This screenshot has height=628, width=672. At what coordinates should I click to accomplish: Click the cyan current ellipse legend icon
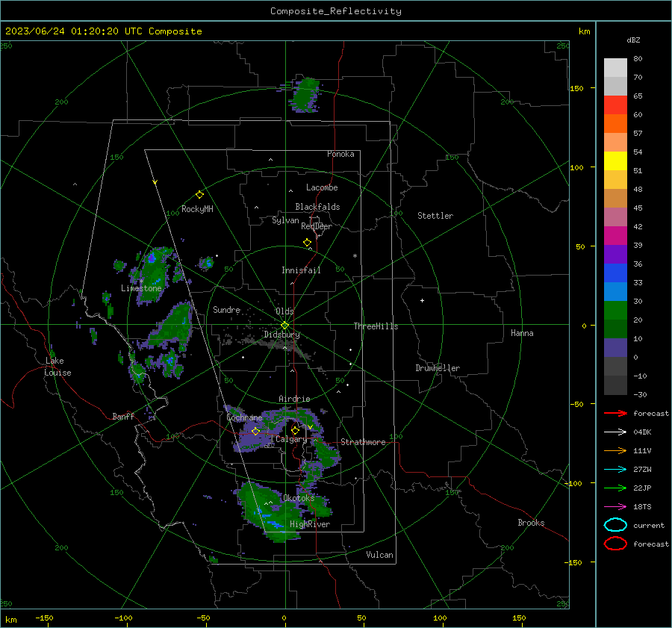[x=615, y=525]
